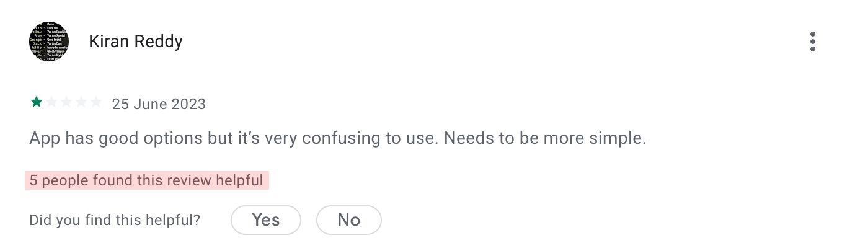
Task: Click the "Did you find this helpful?" prompt
Action: point(115,220)
